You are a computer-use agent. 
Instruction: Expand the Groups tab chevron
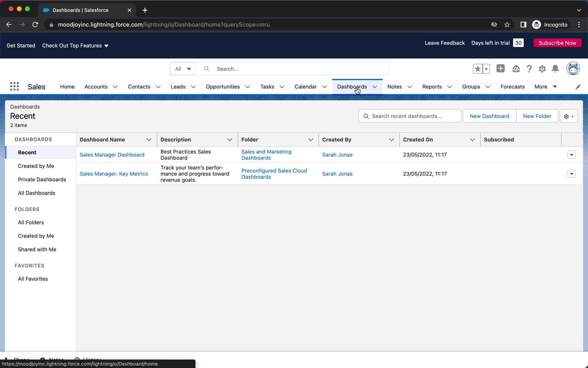[488, 87]
